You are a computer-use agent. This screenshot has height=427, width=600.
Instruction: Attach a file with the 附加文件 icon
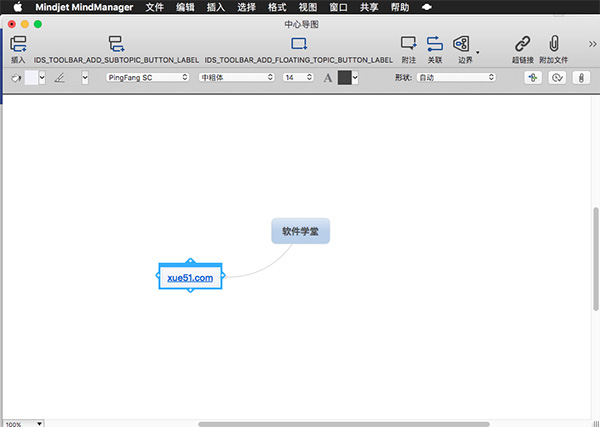pos(554,44)
